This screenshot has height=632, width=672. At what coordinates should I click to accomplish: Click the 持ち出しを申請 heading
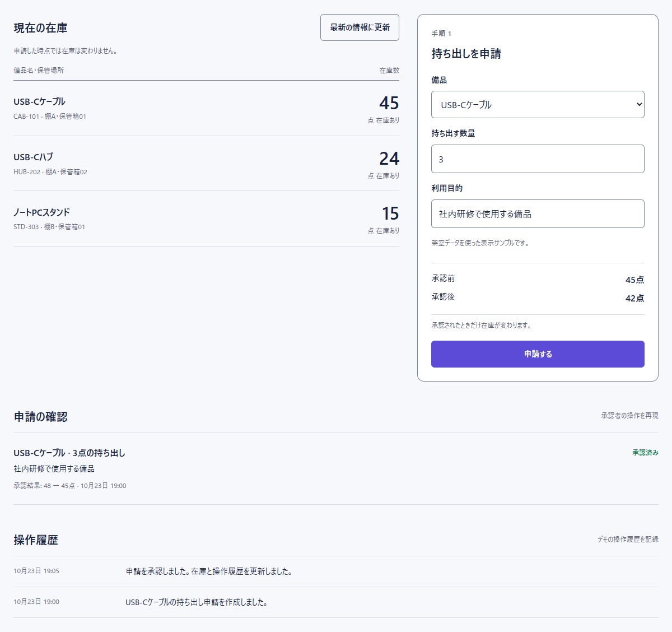click(x=466, y=54)
